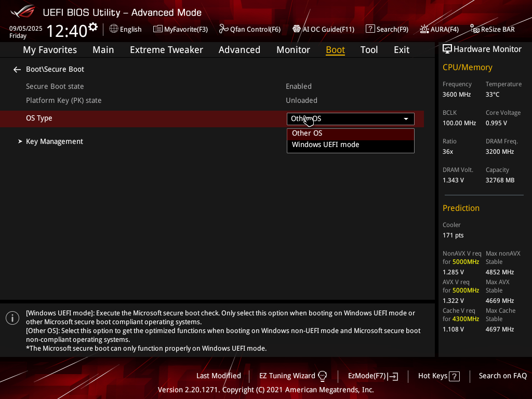The width and height of the screenshot is (532, 399).
Task: Click the 3600 MHz frequency value
Action: tap(456, 95)
